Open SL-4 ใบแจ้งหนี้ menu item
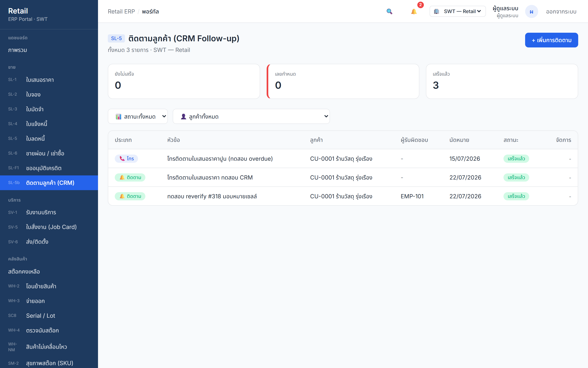The image size is (588, 368). click(49, 124)
